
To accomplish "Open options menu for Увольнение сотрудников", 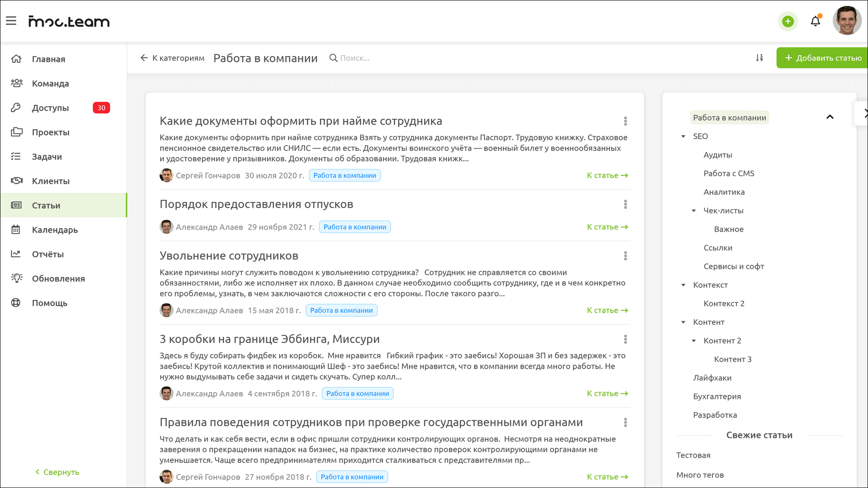I will coord(626,256).
